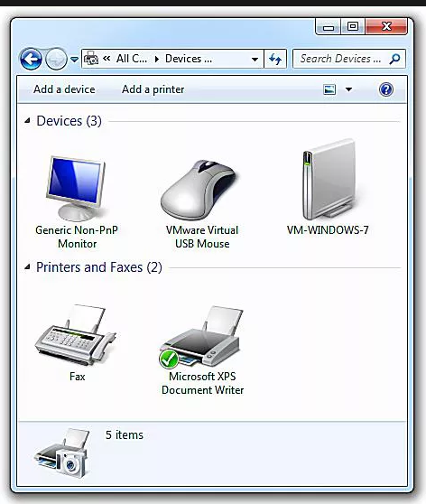Click the change view icon
426x504 pixels.
(329, 89)
